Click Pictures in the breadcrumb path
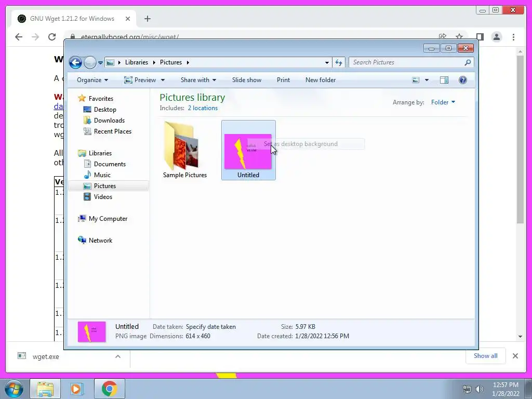532x399 pixels. [170, 62]
